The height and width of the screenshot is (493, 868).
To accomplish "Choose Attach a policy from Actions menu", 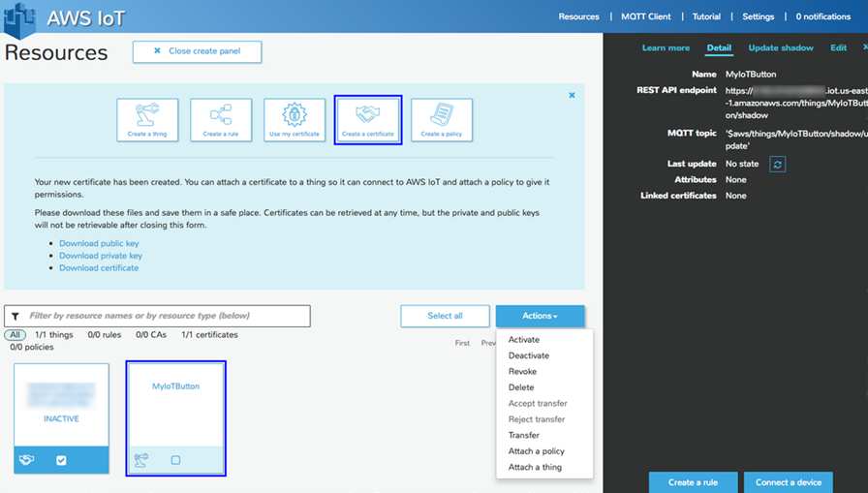I will click(536, 451).
